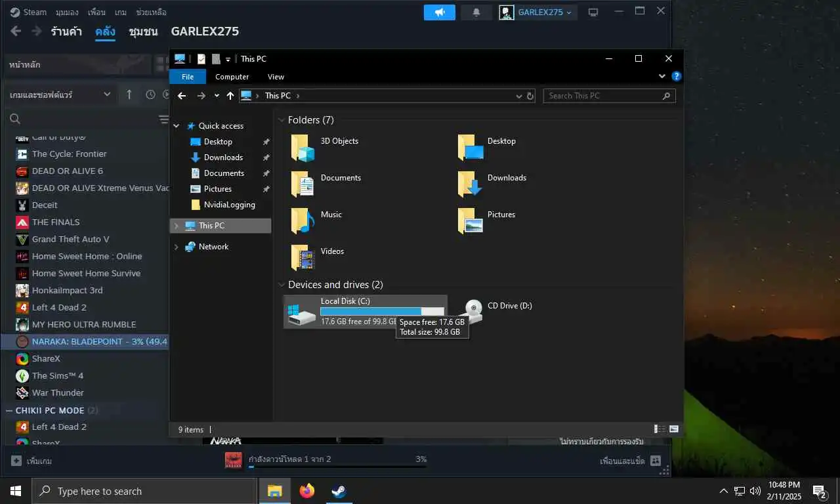The image size is (840, 504).
Task: Select Local Disk (C:) drive
Action: (x=366, y=312)
